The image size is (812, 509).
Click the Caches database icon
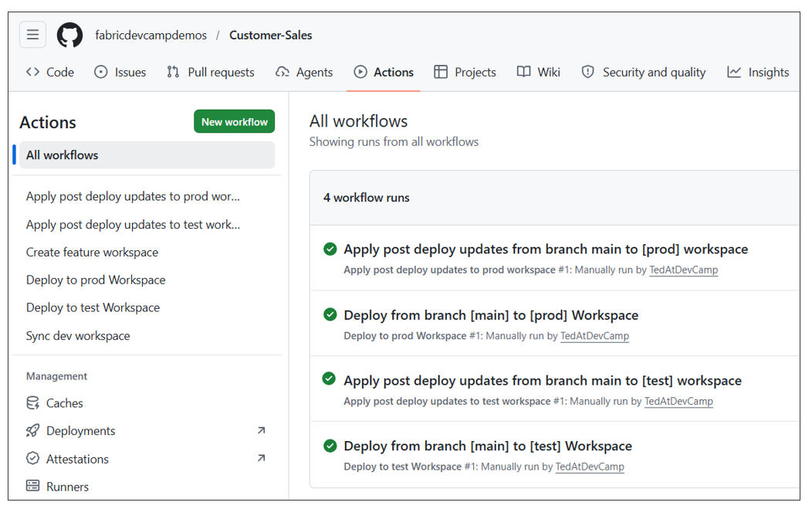point(32,402)
